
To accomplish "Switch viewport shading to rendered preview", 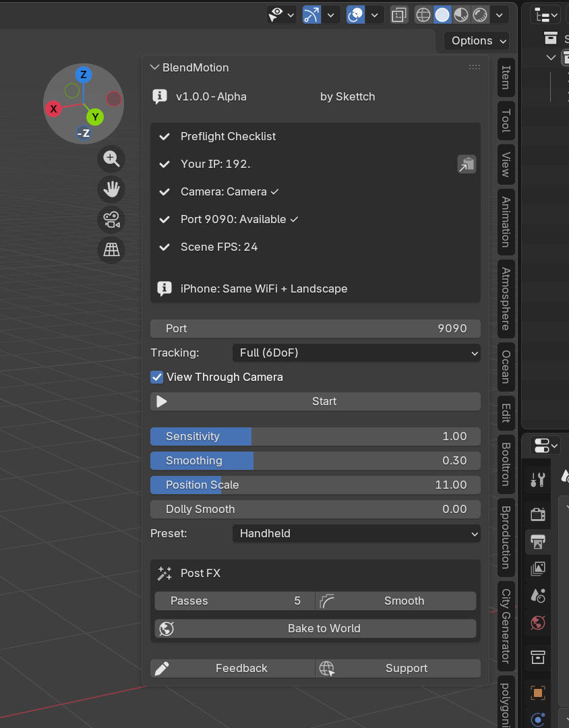I will 481,14.
